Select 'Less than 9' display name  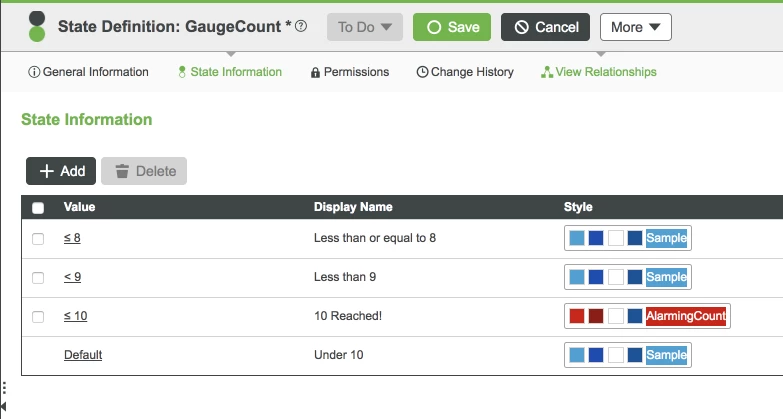click(x=345, y=277)
